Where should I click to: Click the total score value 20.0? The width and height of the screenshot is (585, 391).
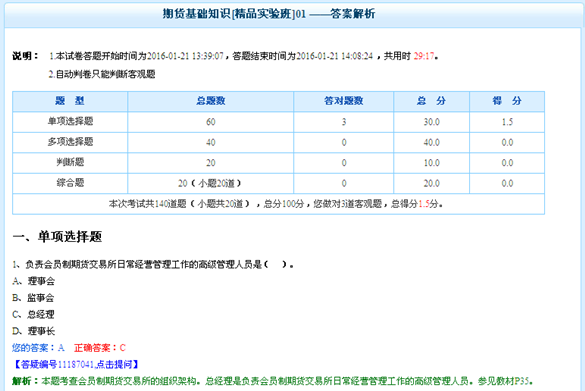tap(432, 184)
